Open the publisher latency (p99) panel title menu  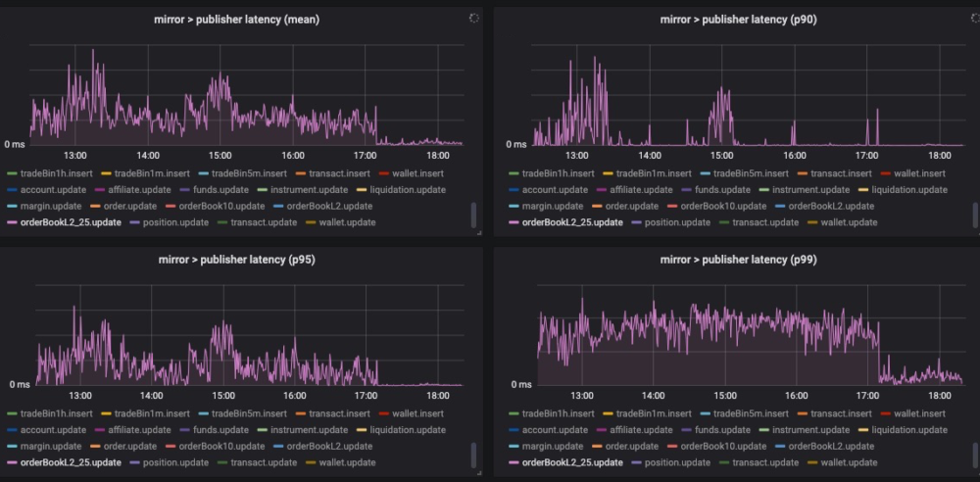pyautogui.click(x=739, y=260)
